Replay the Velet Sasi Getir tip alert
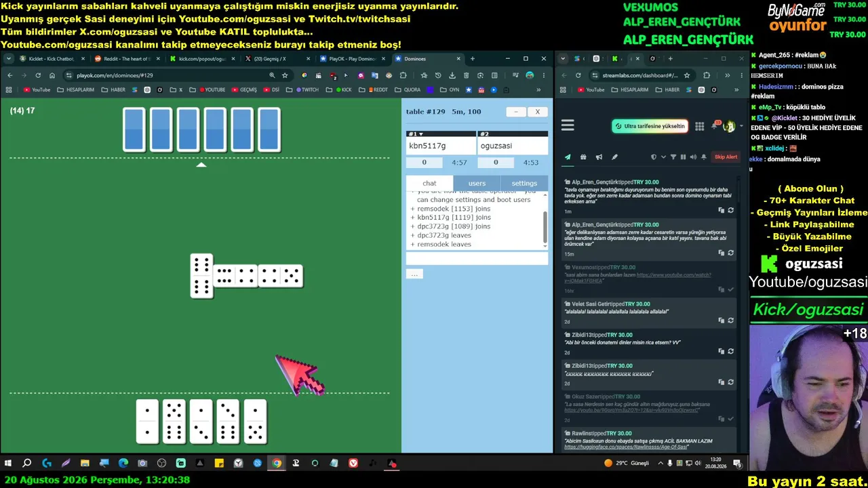Screen dimensions: 868x488 [730, 320]
